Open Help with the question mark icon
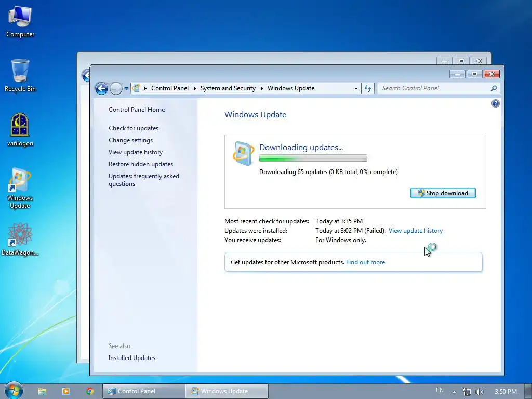This screenshot has height=399, width=532. click(x=495, y=103)
